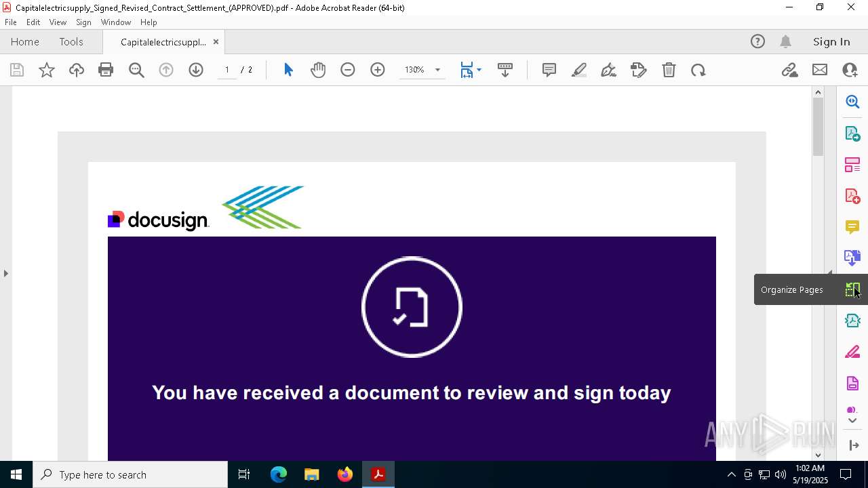
Task: Click the Fill & Sign stamp icon
Action: 639,70
